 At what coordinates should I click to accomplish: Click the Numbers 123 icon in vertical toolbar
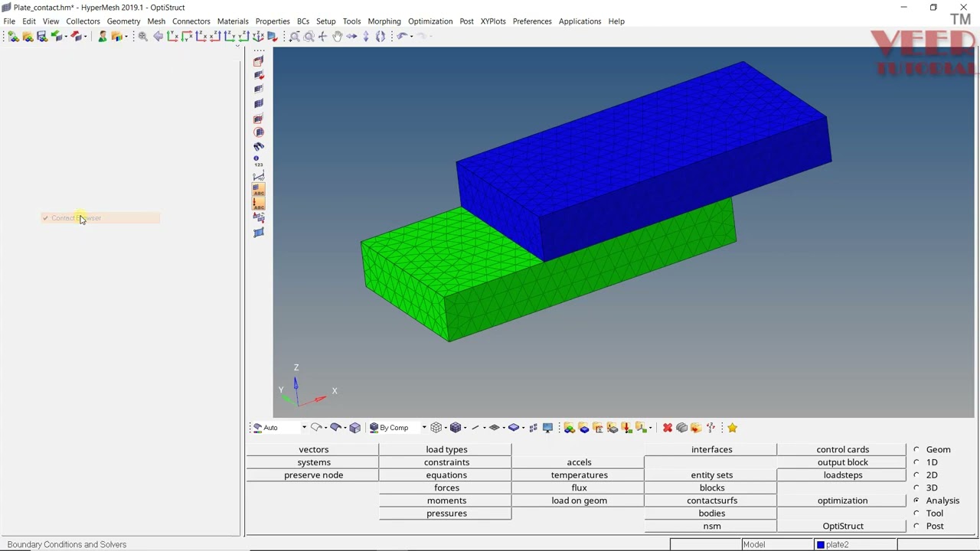259,161
